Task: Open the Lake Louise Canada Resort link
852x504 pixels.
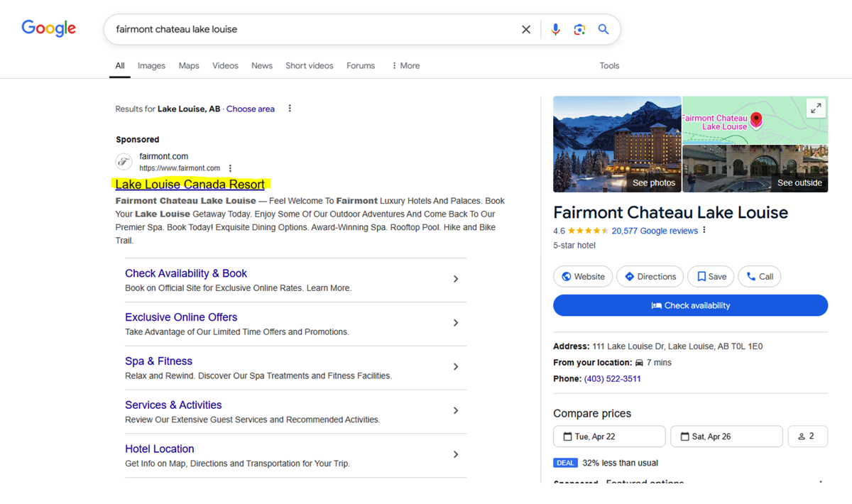Action: (190, 185)
